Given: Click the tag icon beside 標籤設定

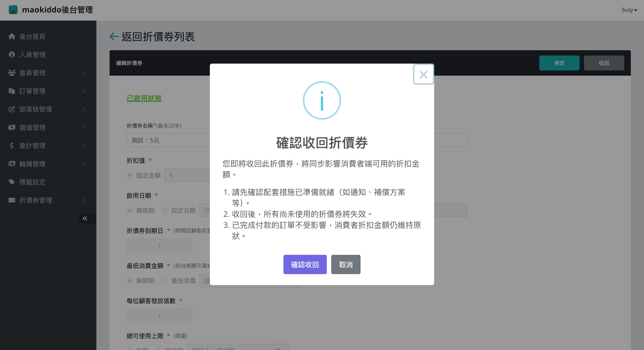Looking at the screenshot, I should point(12,182).
